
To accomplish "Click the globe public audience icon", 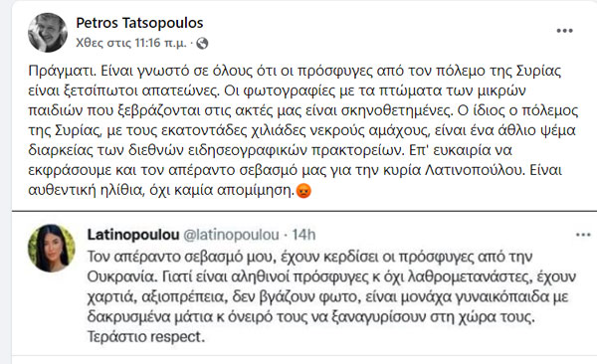I will click(202, 44).
